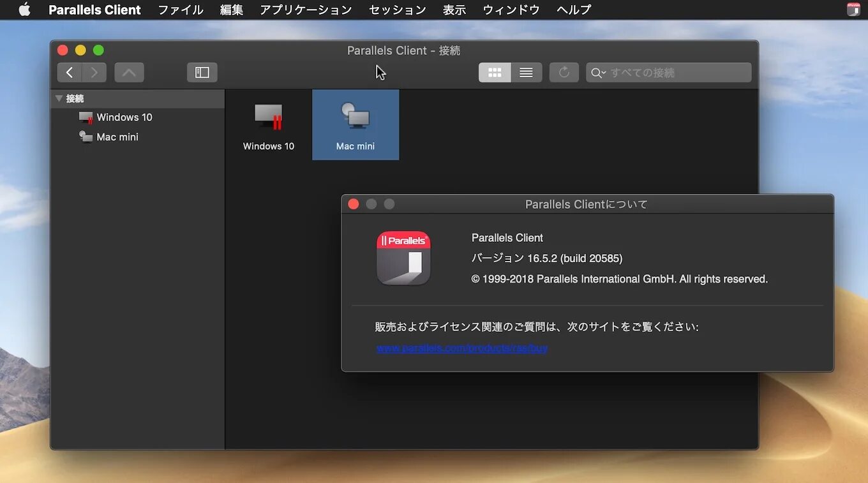Open the www.parallels.com/products/ras/buy link
The height and width of the screenshot is (483, 868).
[x=462, y=348]
